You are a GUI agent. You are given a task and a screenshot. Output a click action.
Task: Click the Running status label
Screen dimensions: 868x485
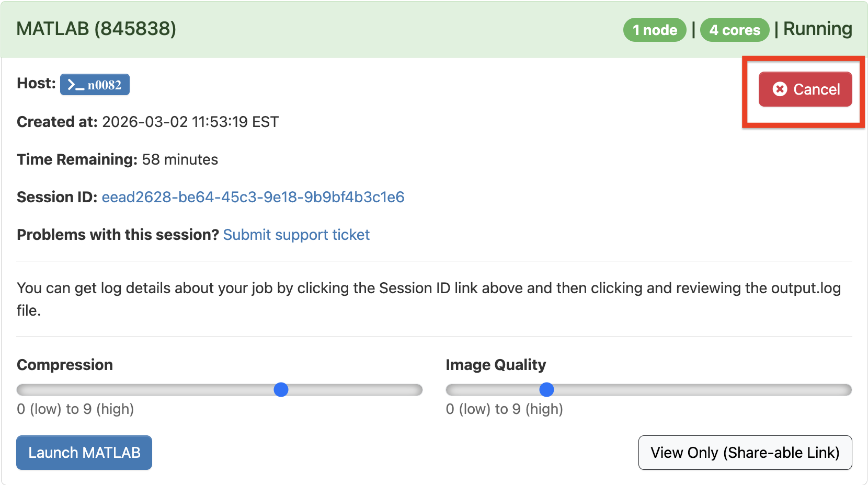pyautogui.click(x=817, y=29)
